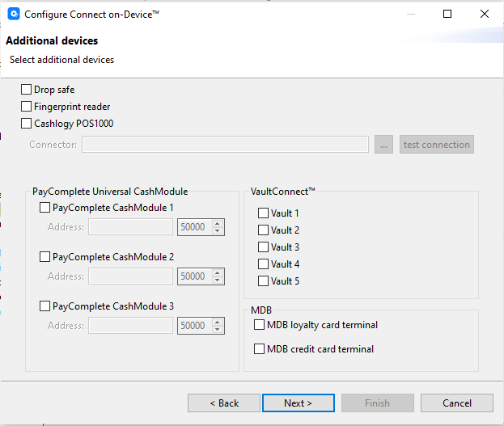Maximize the Configure Connect on-Device window
Viewport: 504px width, 426px height.
tap(447, 14)
